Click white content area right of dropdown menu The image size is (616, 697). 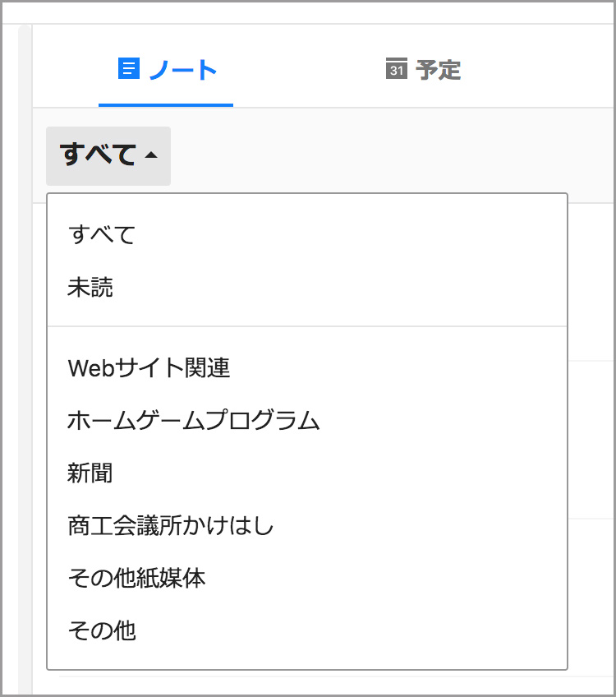(x=590, y=436)
